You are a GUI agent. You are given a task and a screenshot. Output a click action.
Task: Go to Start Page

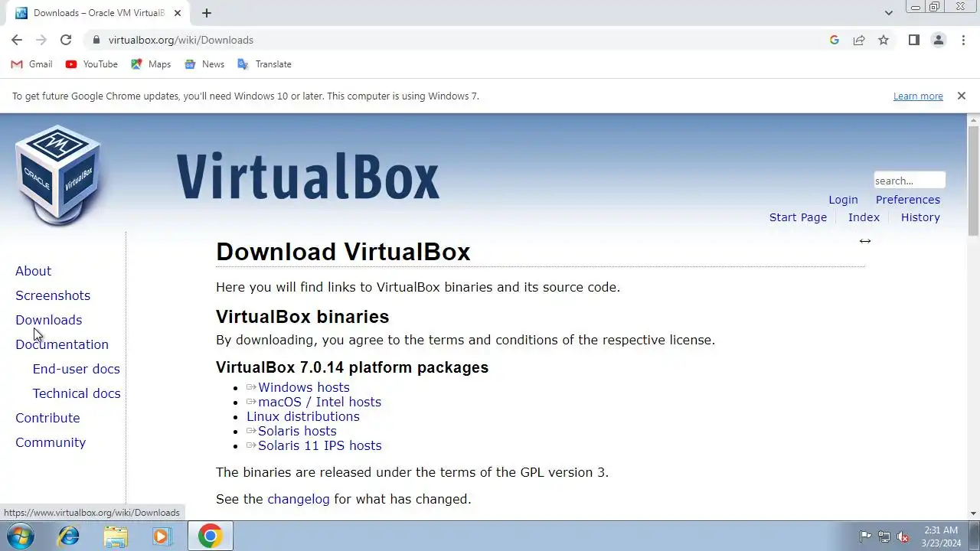(798, 217)
